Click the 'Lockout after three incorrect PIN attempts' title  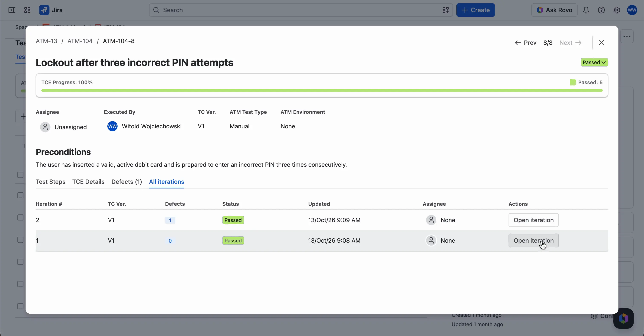pyautogui.click(x=135, y=62)
